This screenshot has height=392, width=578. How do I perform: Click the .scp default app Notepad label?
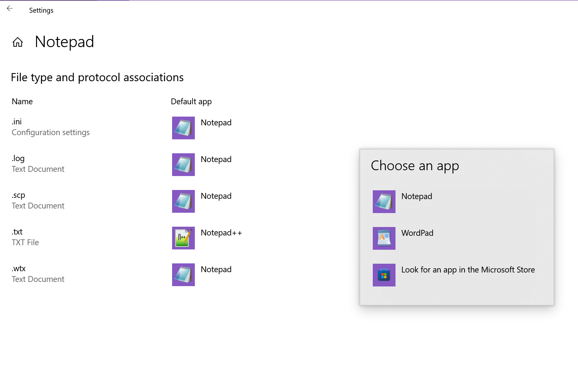point(216,196)
